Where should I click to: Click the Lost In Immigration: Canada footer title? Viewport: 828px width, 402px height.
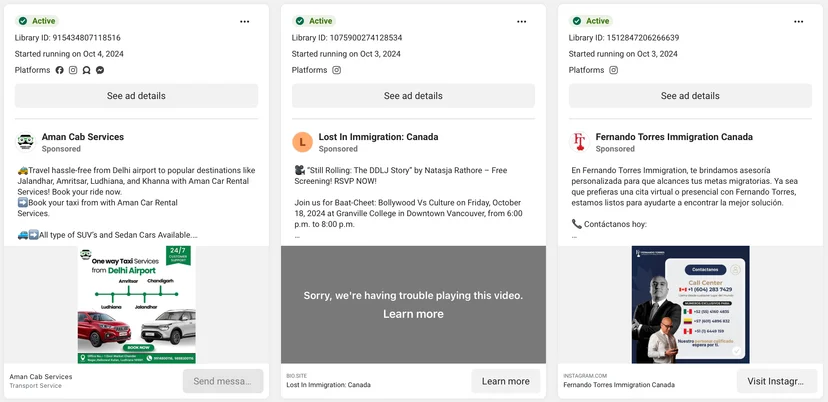(328, 385)
